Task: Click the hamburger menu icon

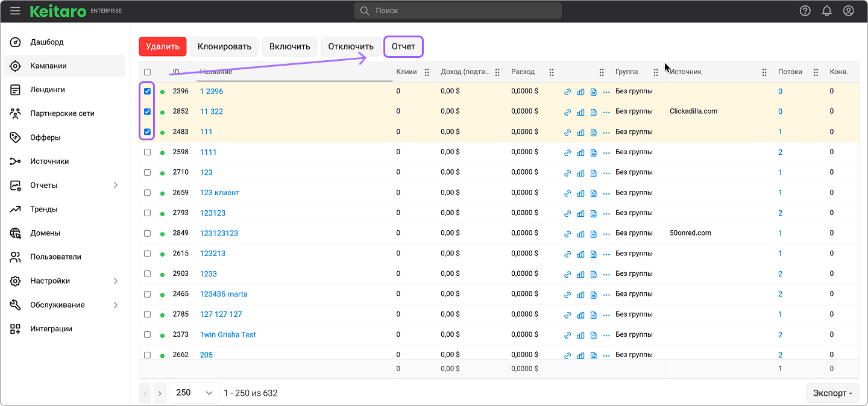Action: 15,11
